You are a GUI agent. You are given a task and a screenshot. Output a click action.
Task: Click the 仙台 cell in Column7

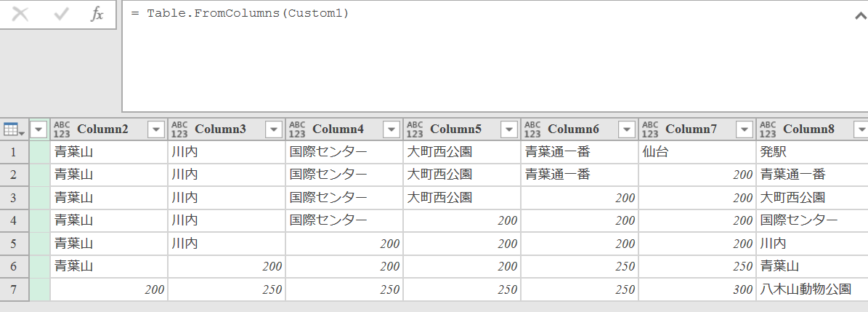pos(697,152)
